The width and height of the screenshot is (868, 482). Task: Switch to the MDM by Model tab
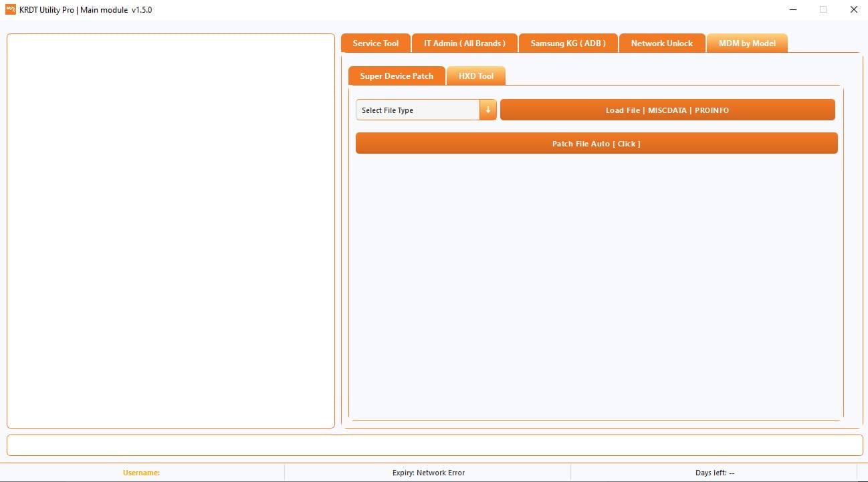point(746,43)
